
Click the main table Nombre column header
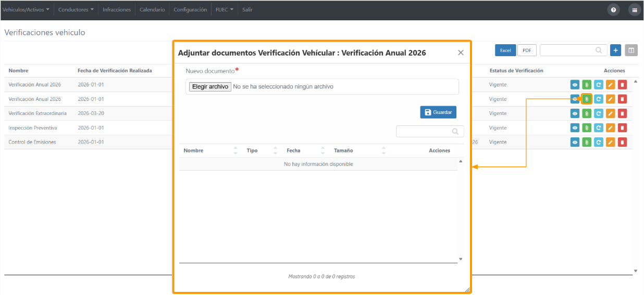pyautogui.click(x=18, y=70)
